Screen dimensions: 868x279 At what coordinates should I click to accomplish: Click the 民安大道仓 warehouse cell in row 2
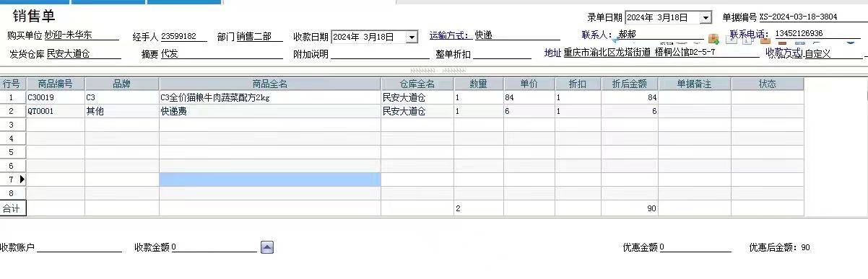coord(417,111)
